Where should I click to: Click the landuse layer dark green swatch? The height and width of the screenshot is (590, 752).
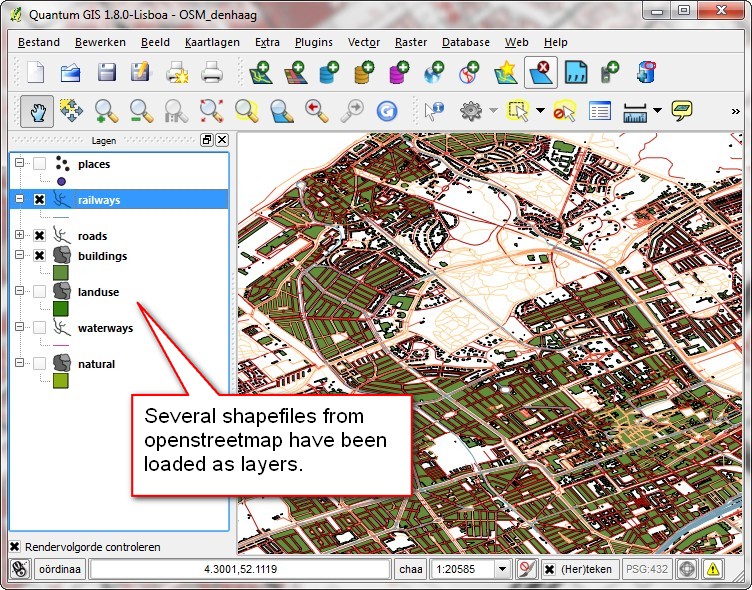pos(61,309)
